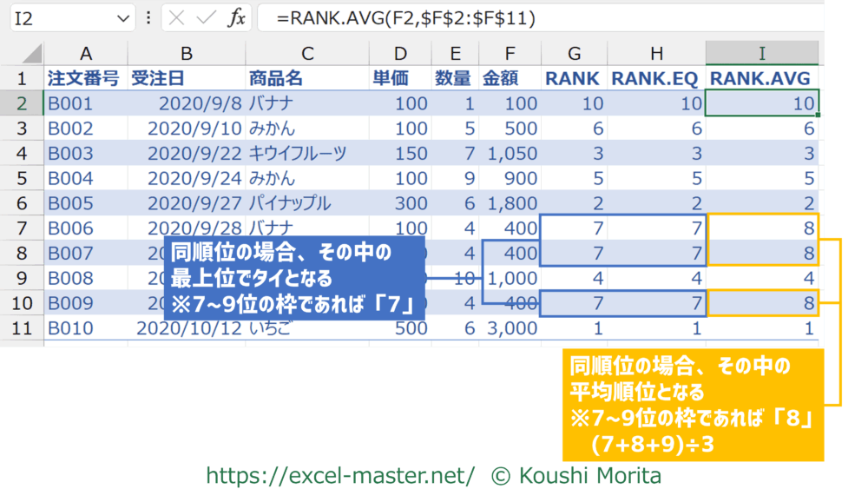Select order number cell B005
Image resolution: width=868 pixels, height=489 pixels.
(84, 204)
